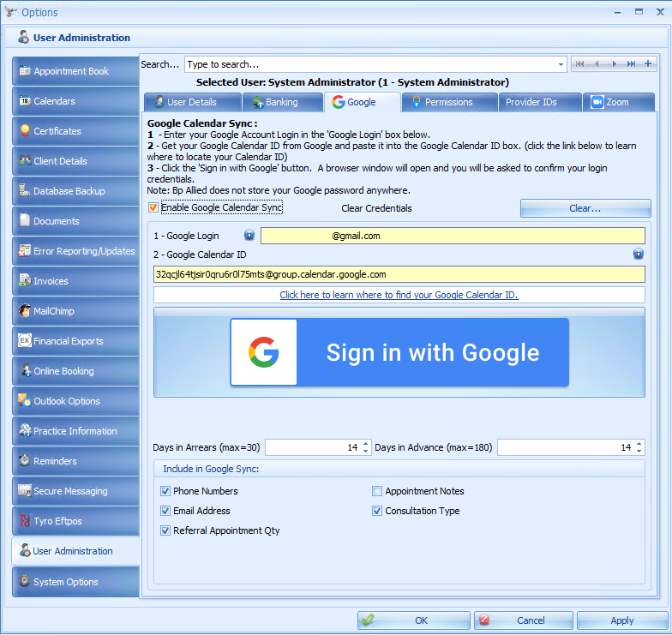The image size is (672, 635).
Task: Select MailChimp settings
Action: [75, 311]
